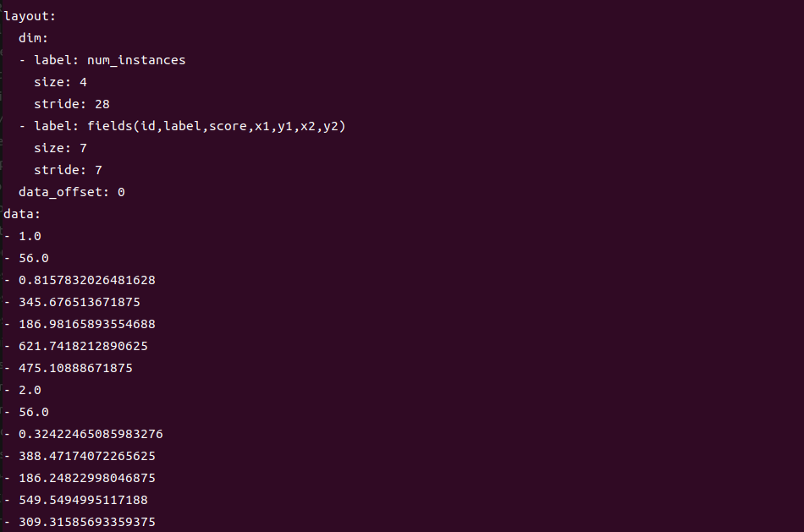Click the score value 0.8157832026481628
The height and width of the screenshot is (532, 804).
(86, 280)
